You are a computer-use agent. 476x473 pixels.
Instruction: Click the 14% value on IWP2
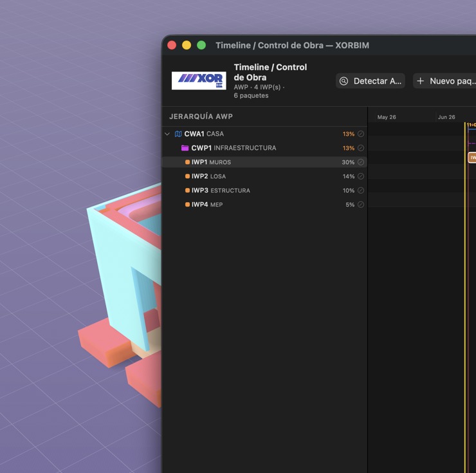click(349, 176)
